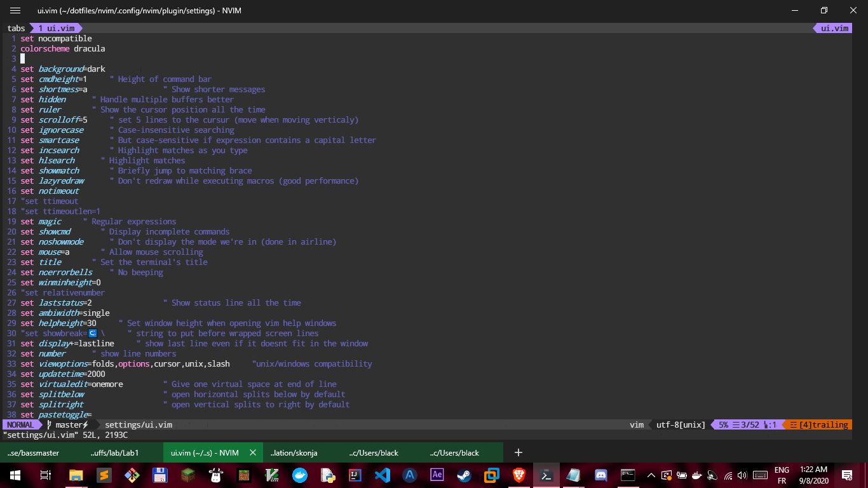
Task: Open a new terminal tab with the plus button
Action: pos(519,452)
